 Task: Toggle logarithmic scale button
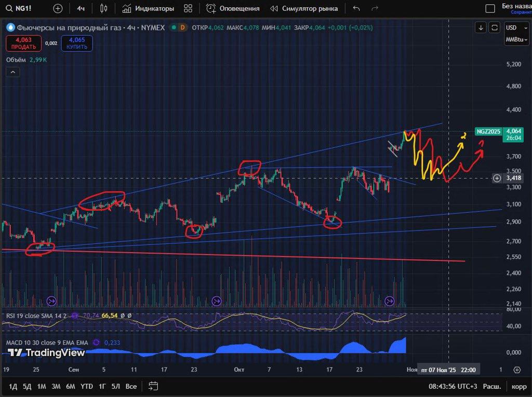point(491,386)
